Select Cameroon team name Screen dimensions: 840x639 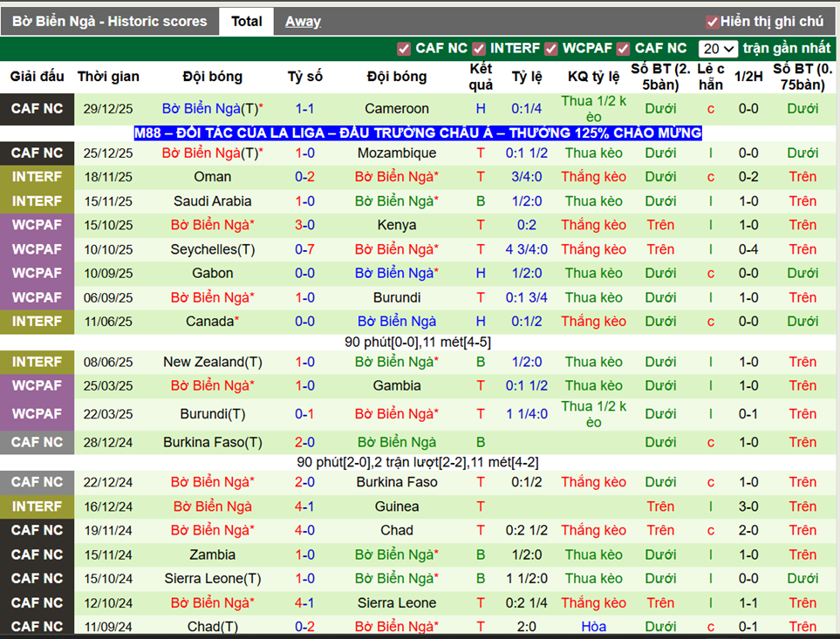[x=396, y=109]
